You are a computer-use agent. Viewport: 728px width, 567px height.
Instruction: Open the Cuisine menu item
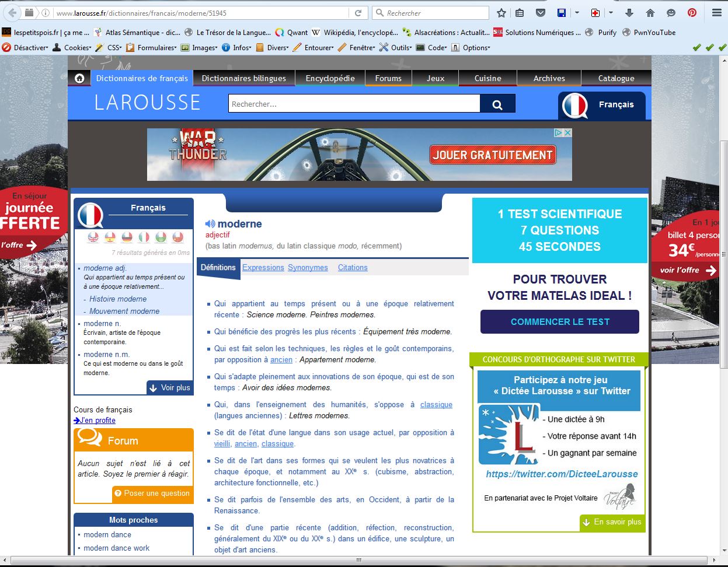pos(488,78)
